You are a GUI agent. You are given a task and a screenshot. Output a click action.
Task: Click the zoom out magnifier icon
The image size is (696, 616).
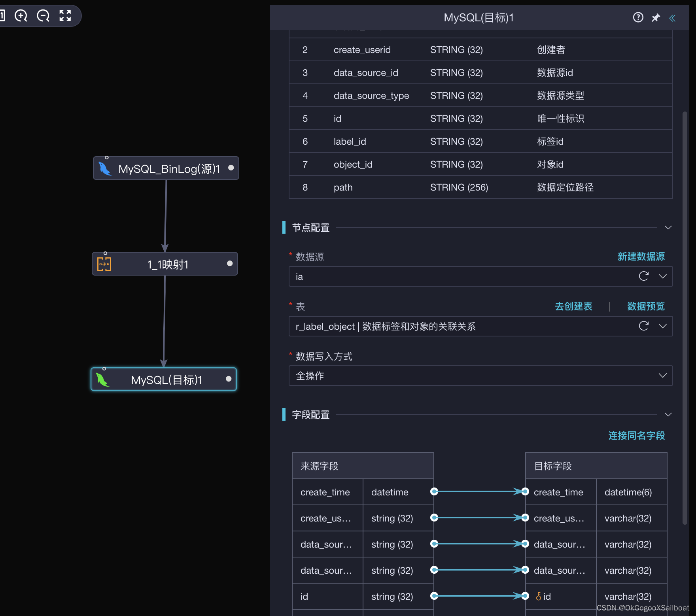click(43, 16)
